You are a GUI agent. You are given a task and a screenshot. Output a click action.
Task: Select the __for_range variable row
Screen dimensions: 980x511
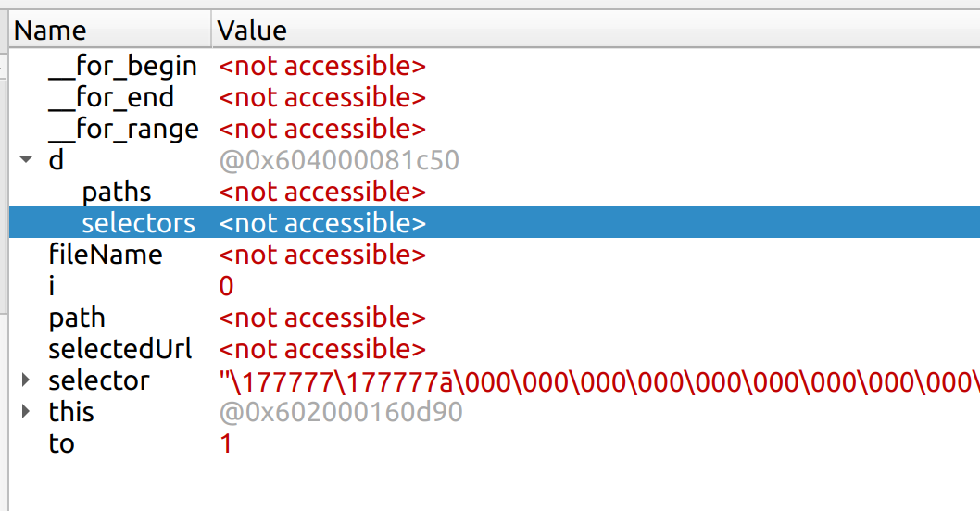coord(123,129)
